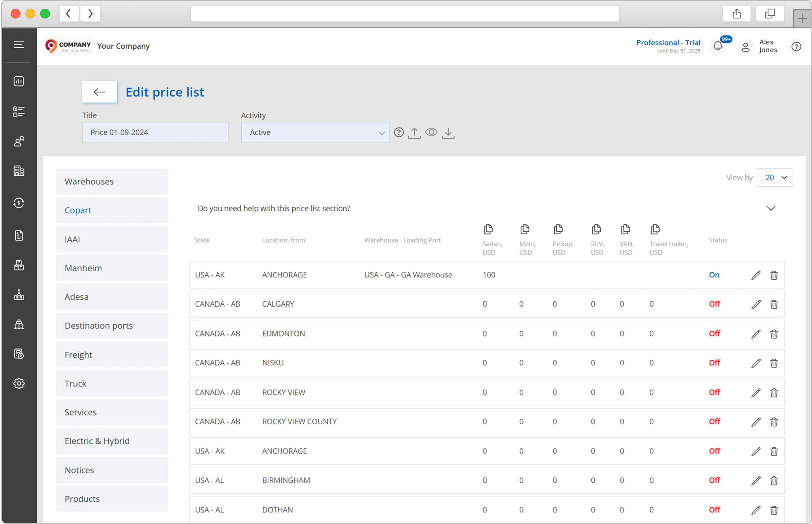Open the Activity dropdown set to Active
The image size is (812, 524).
(x=315, y=132)
